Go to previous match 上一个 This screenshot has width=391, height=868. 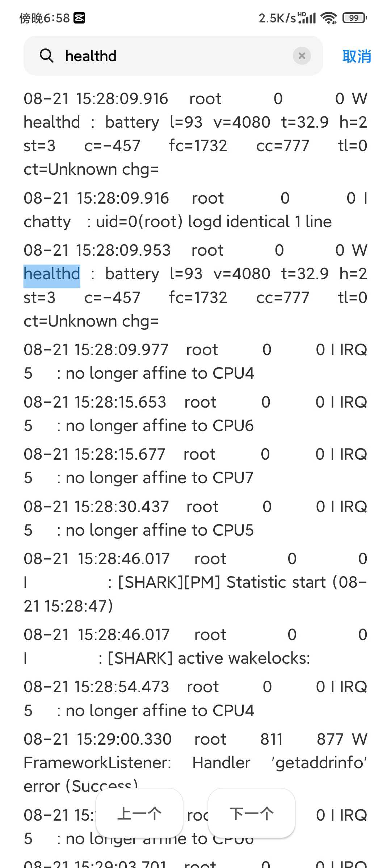point(139,814)
